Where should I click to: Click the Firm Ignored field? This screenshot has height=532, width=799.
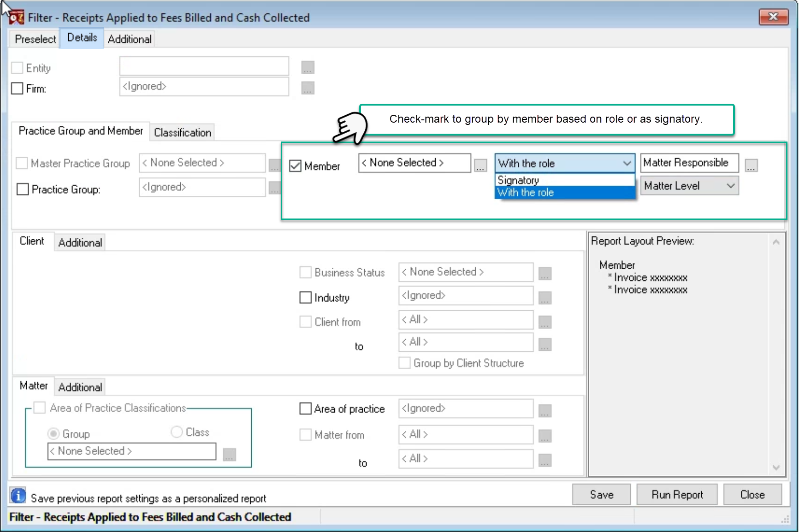tap(204, 86)
